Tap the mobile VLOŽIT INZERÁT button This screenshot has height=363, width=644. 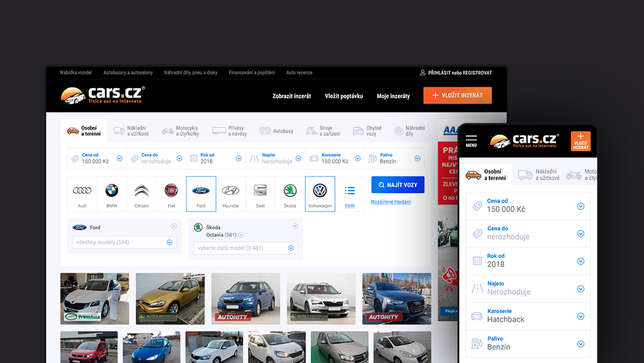point(581,141)
